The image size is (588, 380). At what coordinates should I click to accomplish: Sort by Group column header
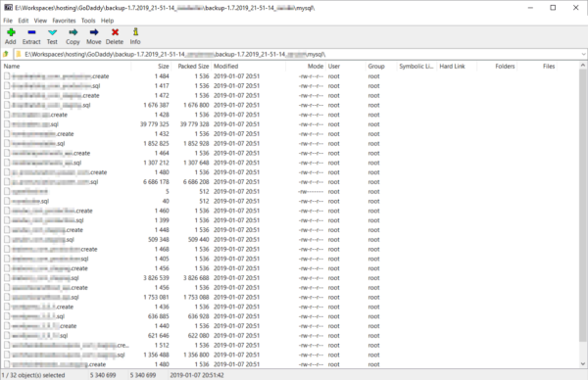[381, 67]
